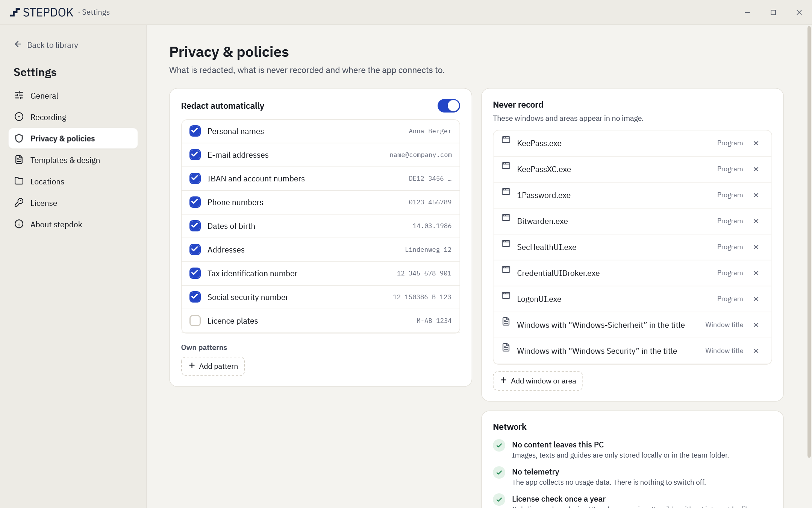
Task: Open General settings
Action: 73,96
